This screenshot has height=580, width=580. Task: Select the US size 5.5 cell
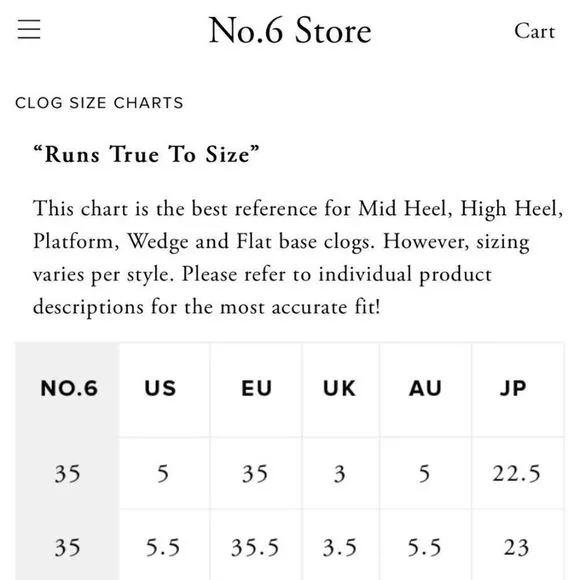pos(163,547)
